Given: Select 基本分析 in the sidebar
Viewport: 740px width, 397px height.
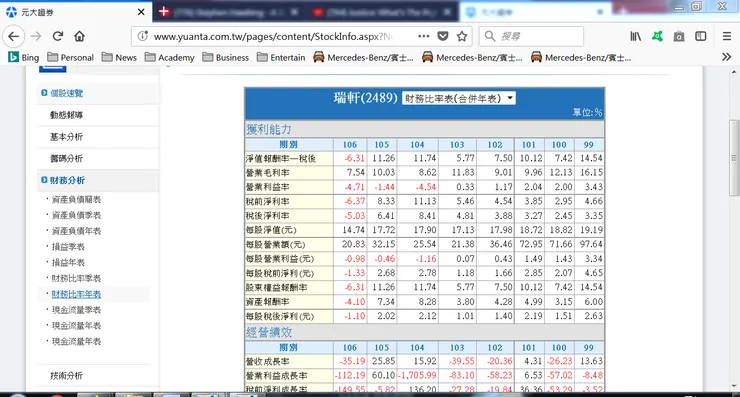Looking at the screenshot, I should 67,136.
